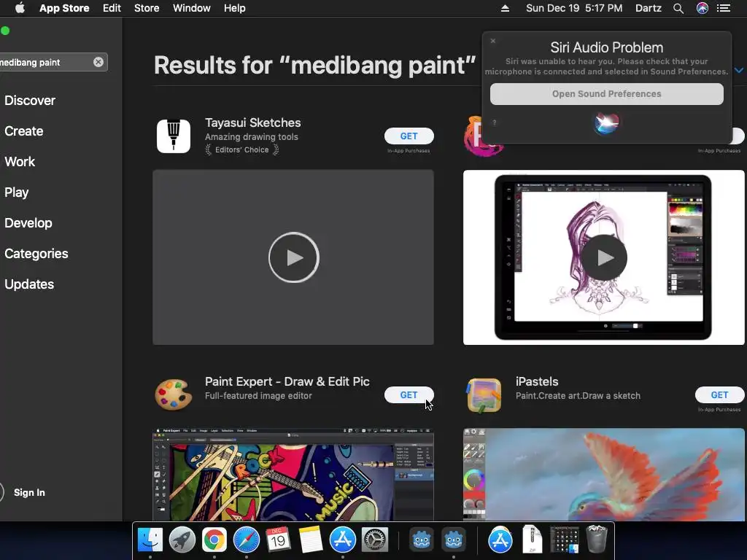Open Paint Expert Rock Music screenshot
The image size is (747, 560).
tap(293, 475)
